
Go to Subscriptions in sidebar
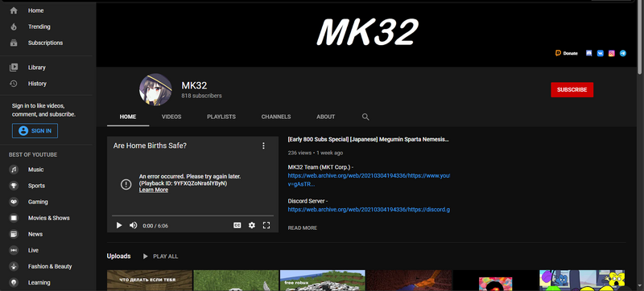[45, 43]
